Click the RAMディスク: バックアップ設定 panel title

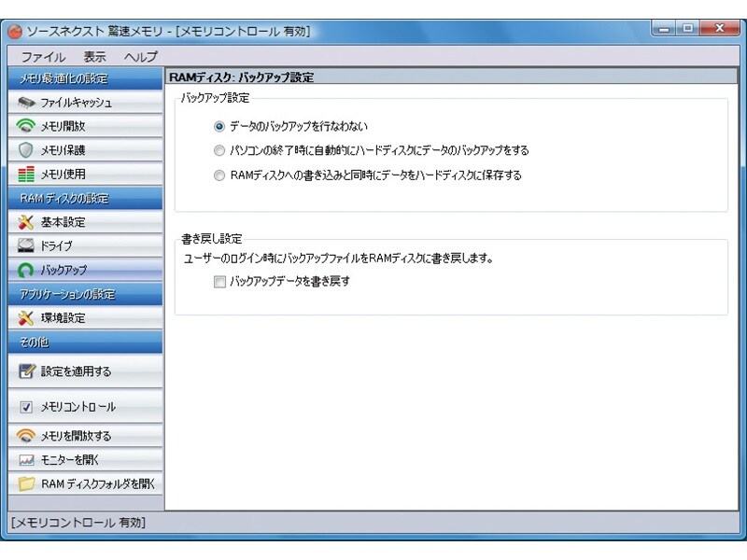(x=242, y=77)
